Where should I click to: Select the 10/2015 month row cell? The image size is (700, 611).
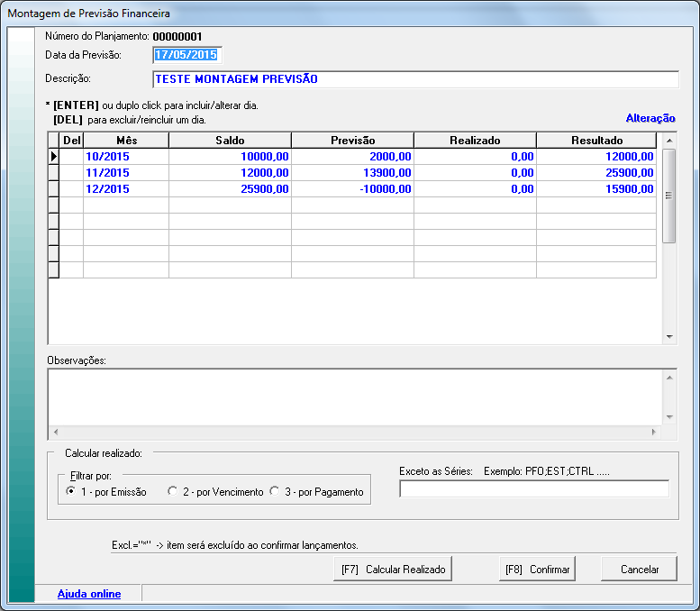pos(125,157)
